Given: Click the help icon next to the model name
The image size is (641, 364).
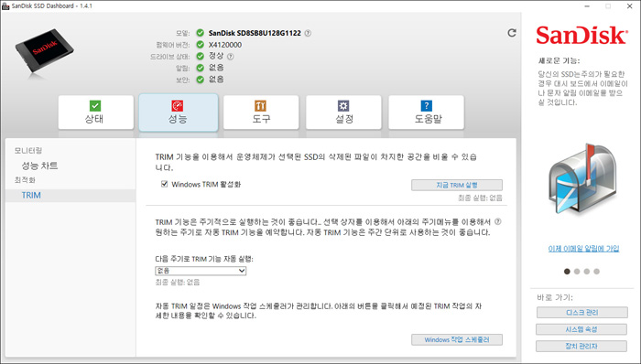Looking at the screenshot, I should [x=308, y=33].
